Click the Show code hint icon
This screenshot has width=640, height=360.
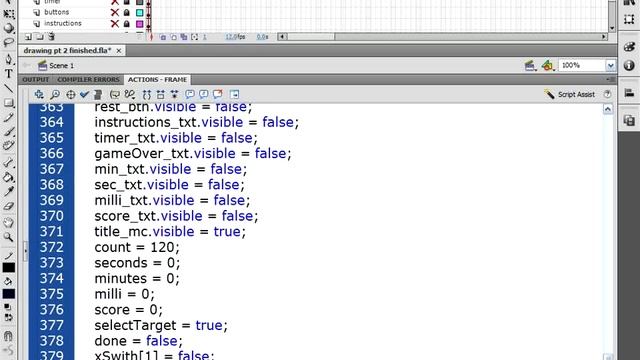115,94
